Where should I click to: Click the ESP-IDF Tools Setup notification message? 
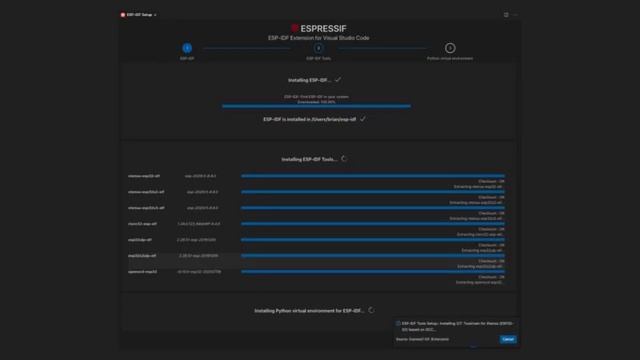(x=458, y=326)
